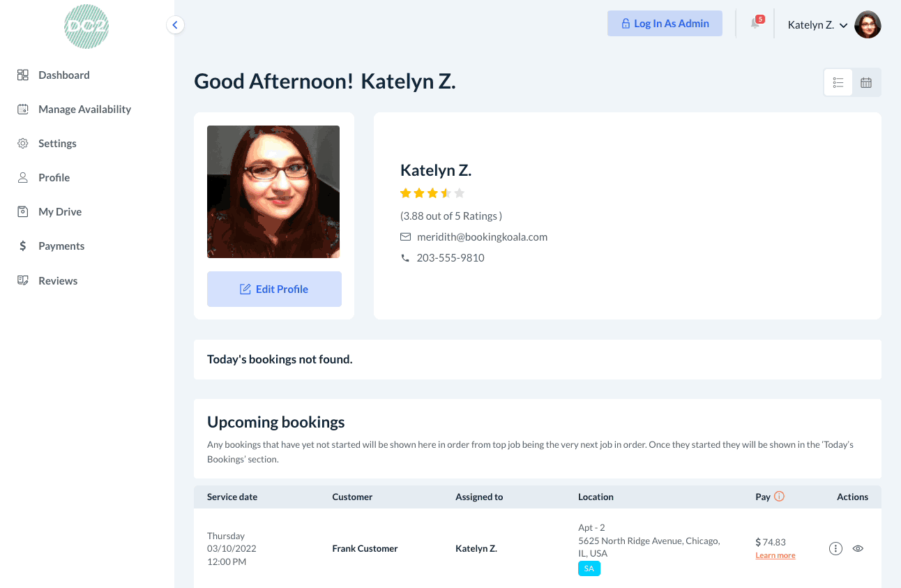Click the Learn more pay link
The height and width of the screenshot is (588, 901).
(775, 555)
